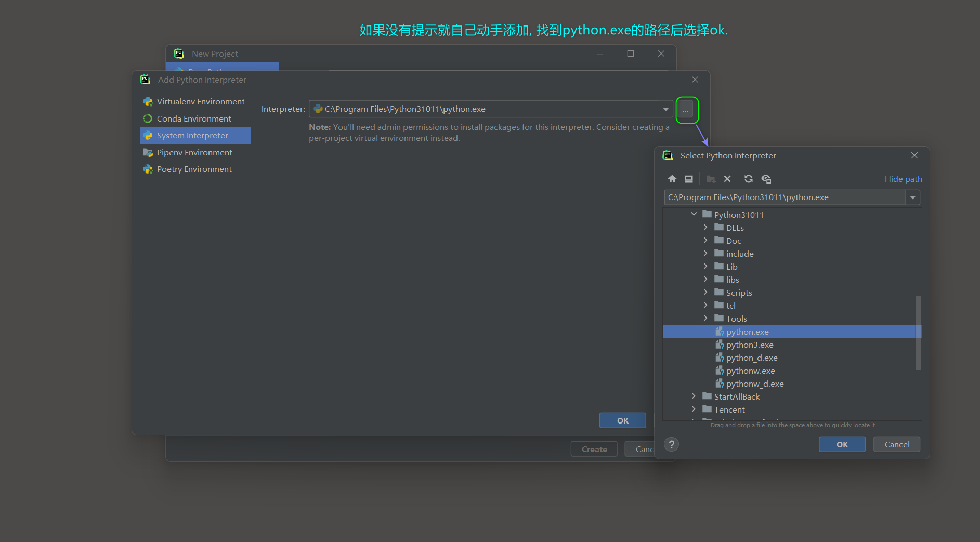Select pythonw.exe file
Viewport: 980px width, 542px height.
click(x=792, y=371)
